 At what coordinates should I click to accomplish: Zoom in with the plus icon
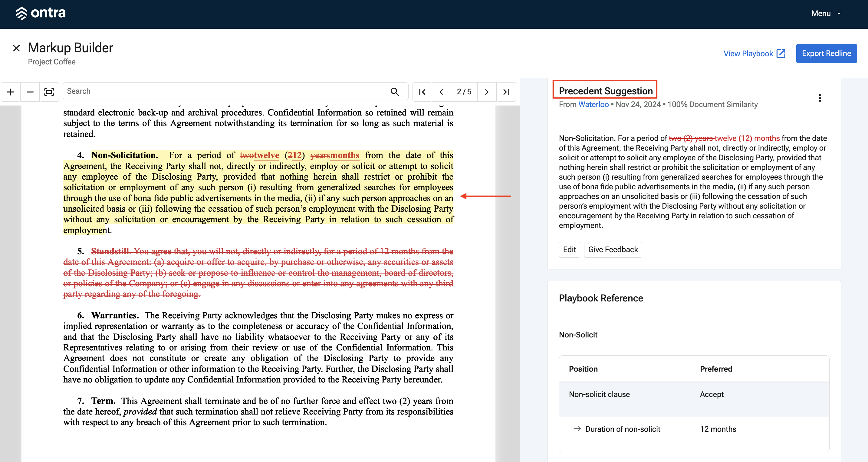coord(11,92)
